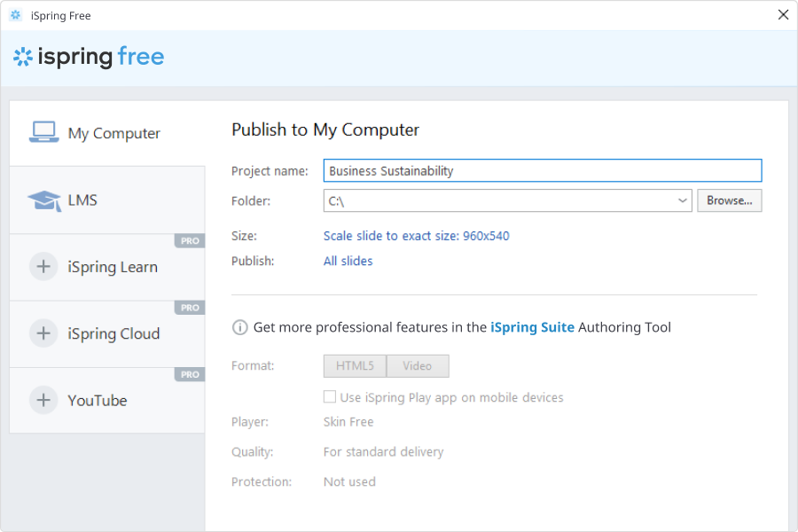Click the plus icon next to iSpring Cloud
This screenshot has height=532, width=798.
pos(43,333)
